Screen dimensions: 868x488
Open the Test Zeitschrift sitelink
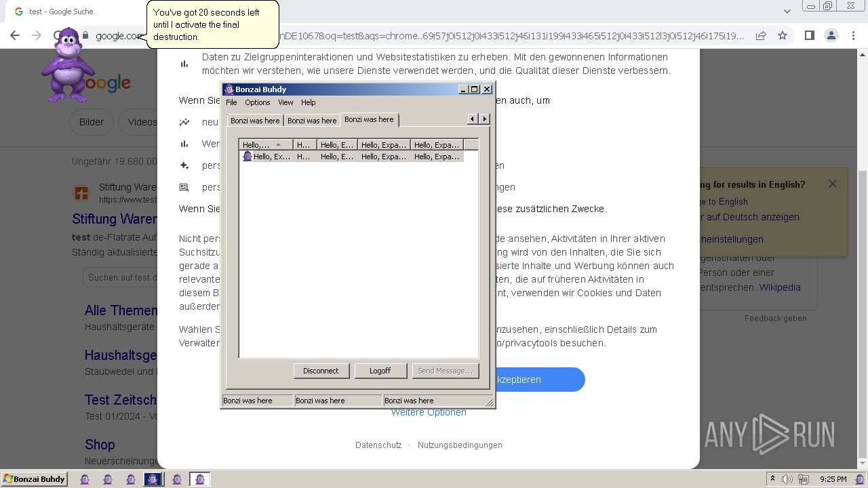coord(121,400)
